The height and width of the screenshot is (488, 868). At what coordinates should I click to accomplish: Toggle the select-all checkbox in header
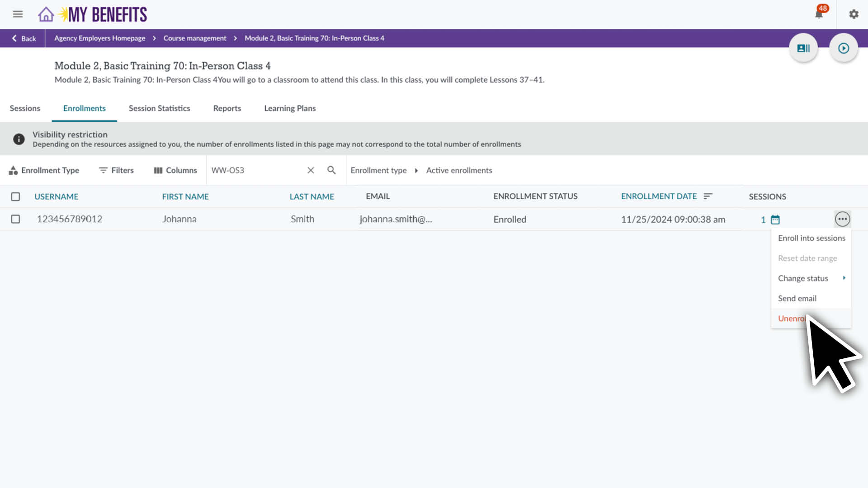coord(15,197)
